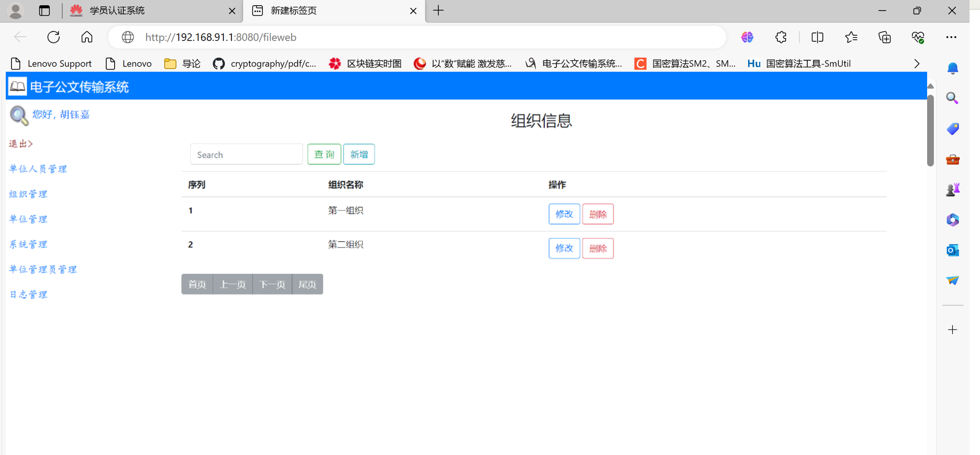
Task: Open the paper plane Drop icon in sidebar
Action: click(x=953, y=281)
